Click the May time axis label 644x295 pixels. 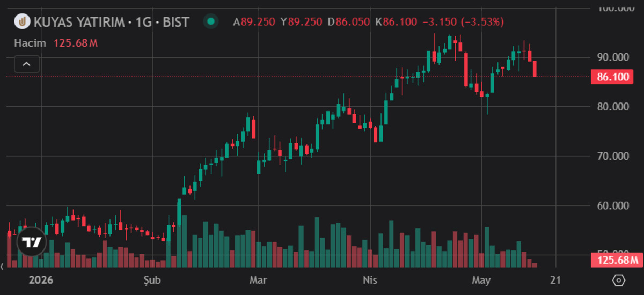point(481,280)
